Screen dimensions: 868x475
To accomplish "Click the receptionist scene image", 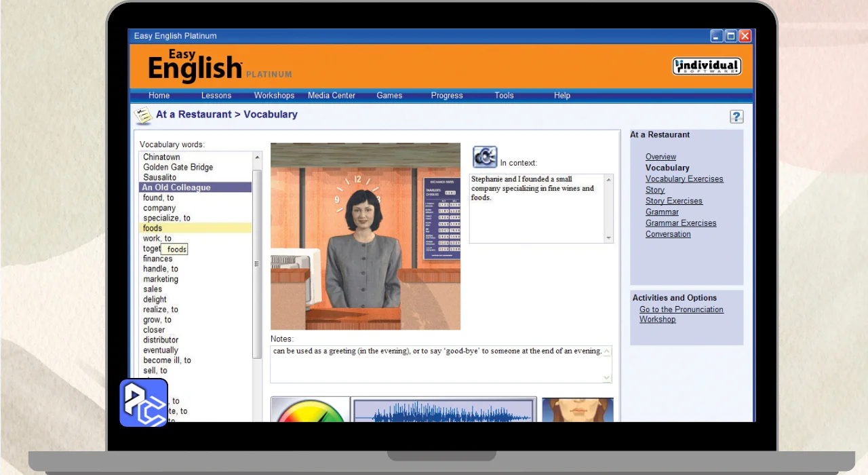I will tap(366, 236).
